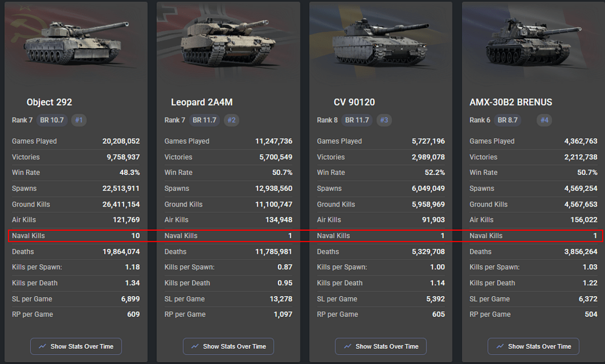
Task: Click the chart icon in Object 292's button
Action: coord(42,346)
